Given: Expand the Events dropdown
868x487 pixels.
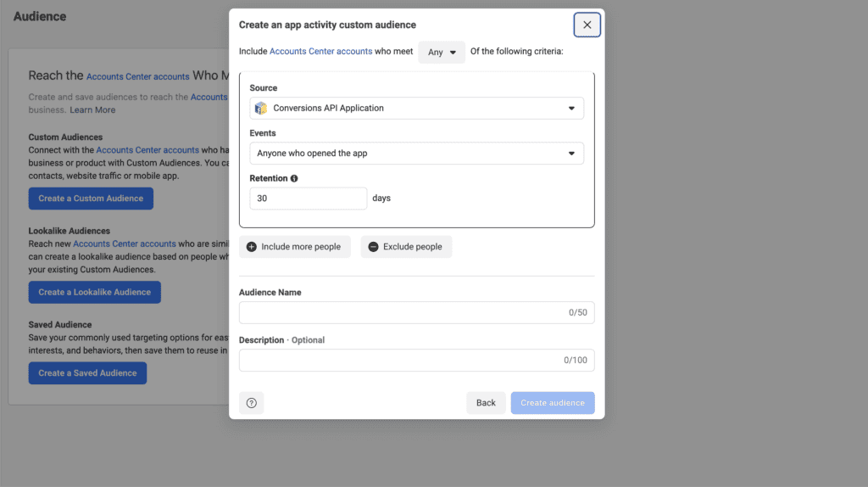Looking at the screenshot, I should [416, 154].
